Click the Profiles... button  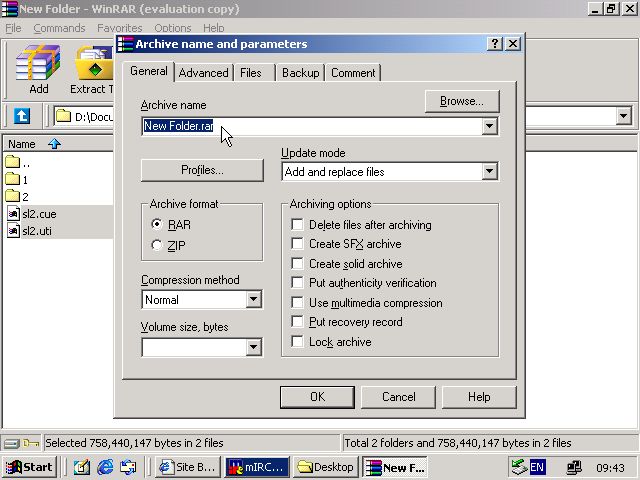click(202, 170)
